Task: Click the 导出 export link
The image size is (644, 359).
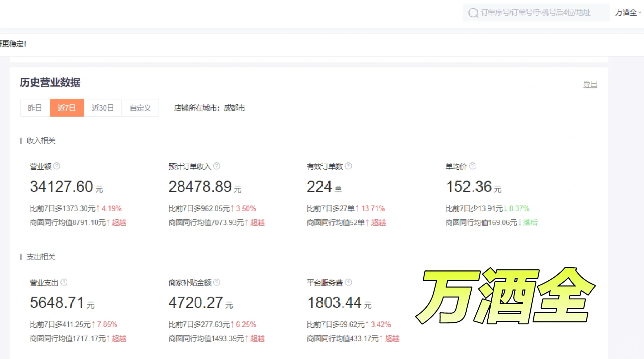Action: 590,84
